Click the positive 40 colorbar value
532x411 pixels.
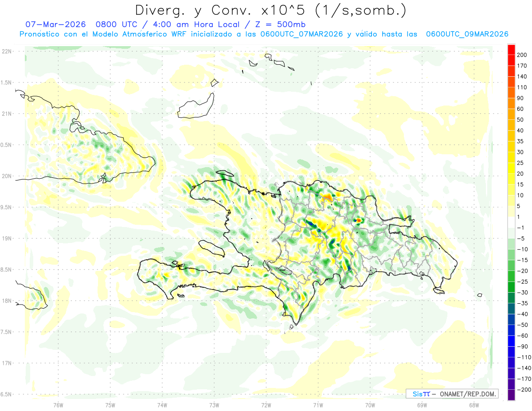[x=520, y=130]
